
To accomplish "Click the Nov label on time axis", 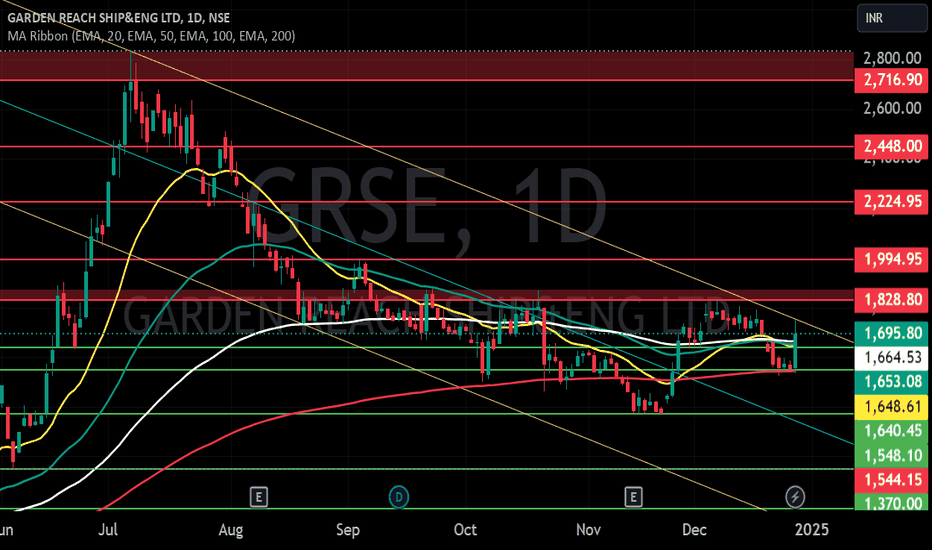I will (x=588, y=529).
